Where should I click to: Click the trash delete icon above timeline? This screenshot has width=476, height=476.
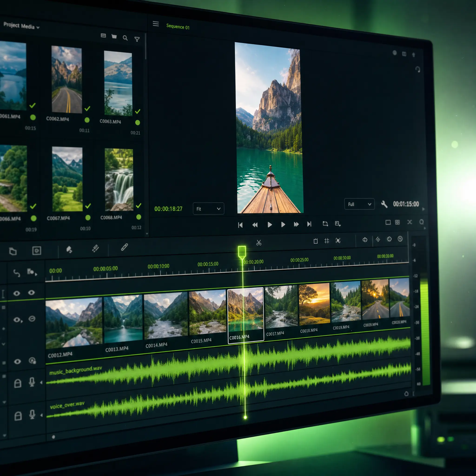(316, 241)
